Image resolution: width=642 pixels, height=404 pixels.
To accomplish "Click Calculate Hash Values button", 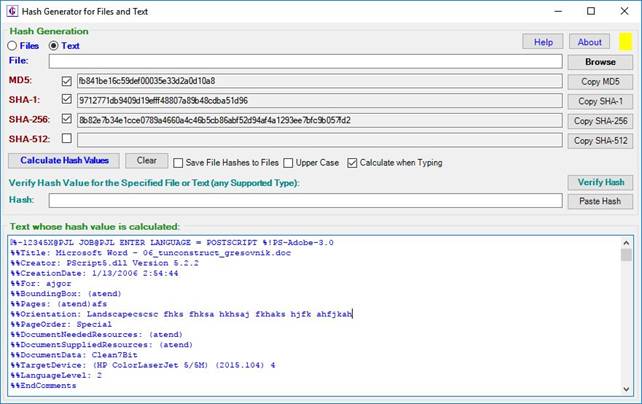I will (65, 161).
